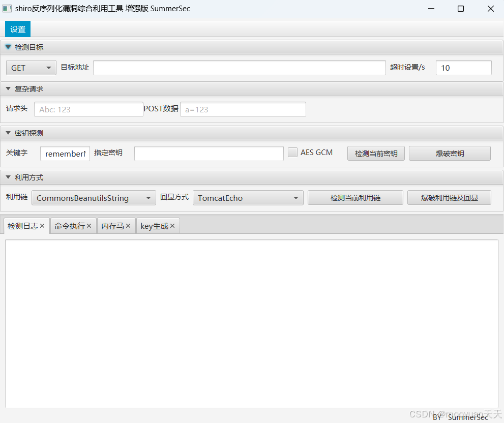Switch to the 命令执行 tab

(70, 226)
